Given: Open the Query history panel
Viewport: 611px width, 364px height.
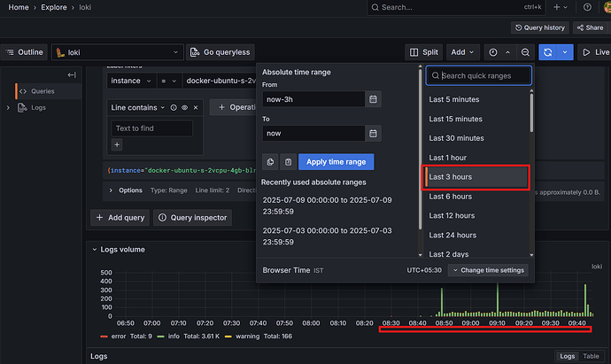Looking at the screenshot, I should tap(539, 27).
